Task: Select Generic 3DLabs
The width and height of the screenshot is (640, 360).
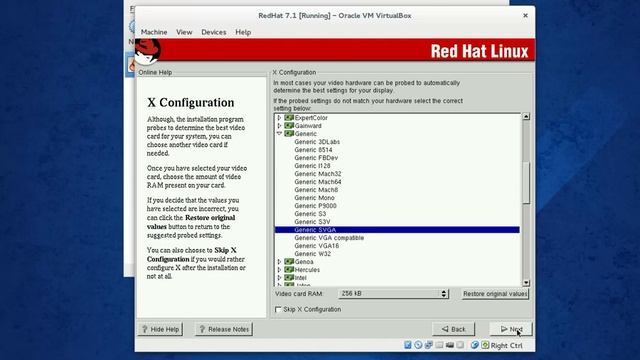Action: coord(317,142)
